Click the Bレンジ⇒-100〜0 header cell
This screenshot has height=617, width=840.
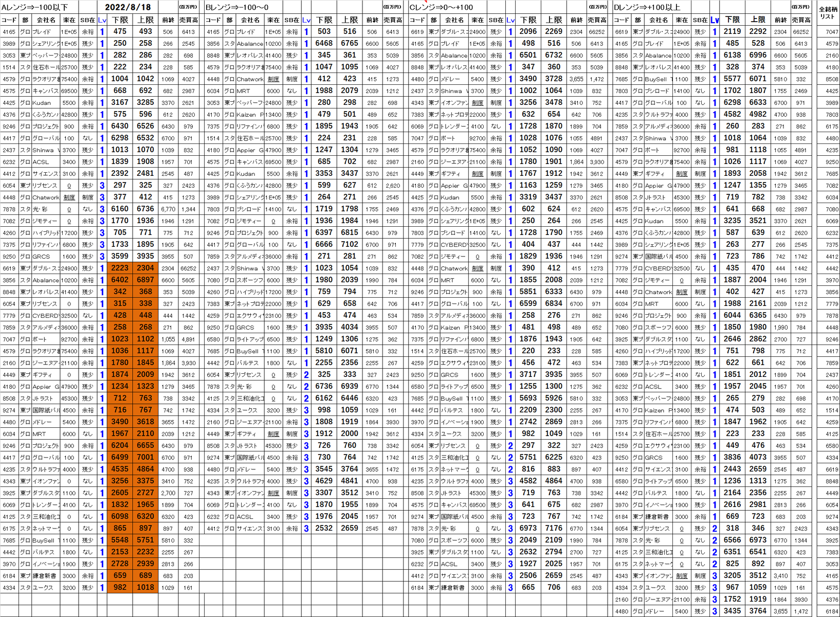[x=237, y=7]
